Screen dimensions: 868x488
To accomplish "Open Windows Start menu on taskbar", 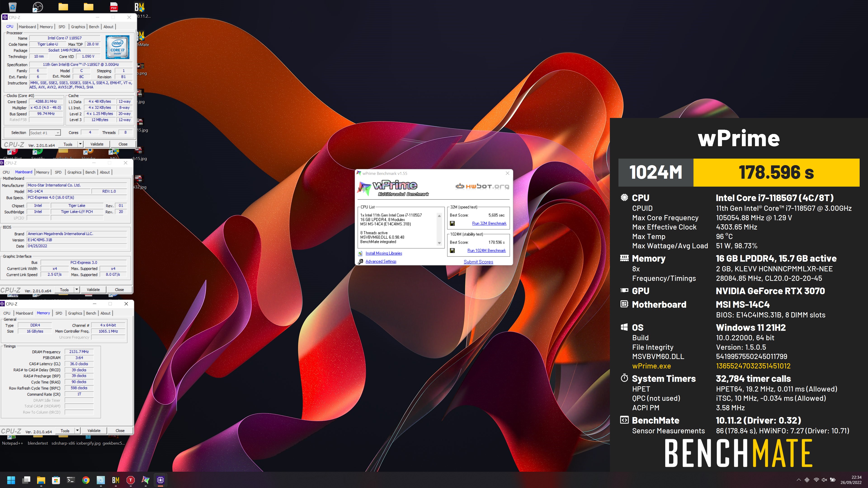I will 11,480.
